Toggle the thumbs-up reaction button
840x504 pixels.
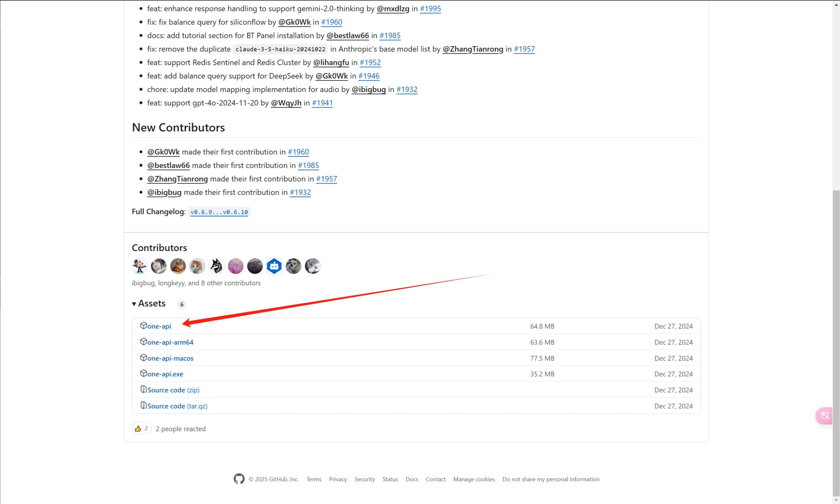(142, 428)
